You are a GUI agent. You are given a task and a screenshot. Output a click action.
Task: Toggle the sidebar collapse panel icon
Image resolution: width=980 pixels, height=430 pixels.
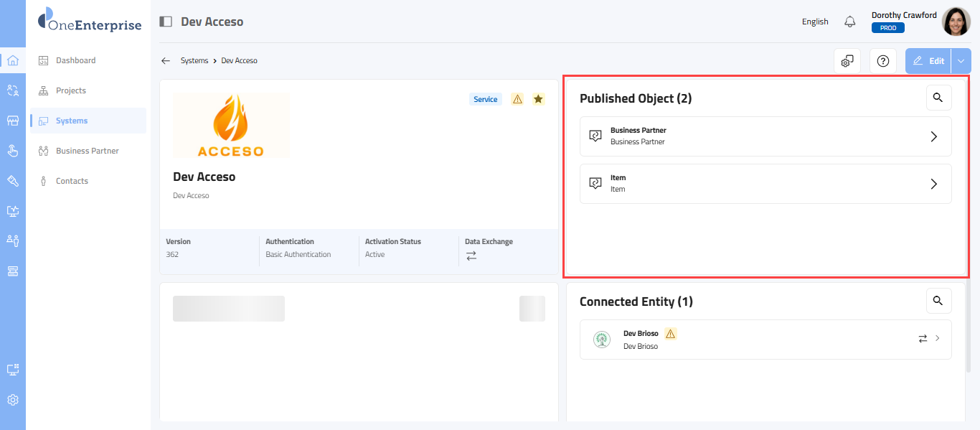(x=166, y=22)
